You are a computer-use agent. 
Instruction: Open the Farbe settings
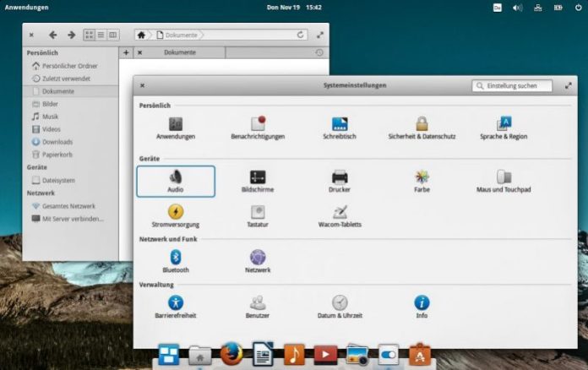422,182
